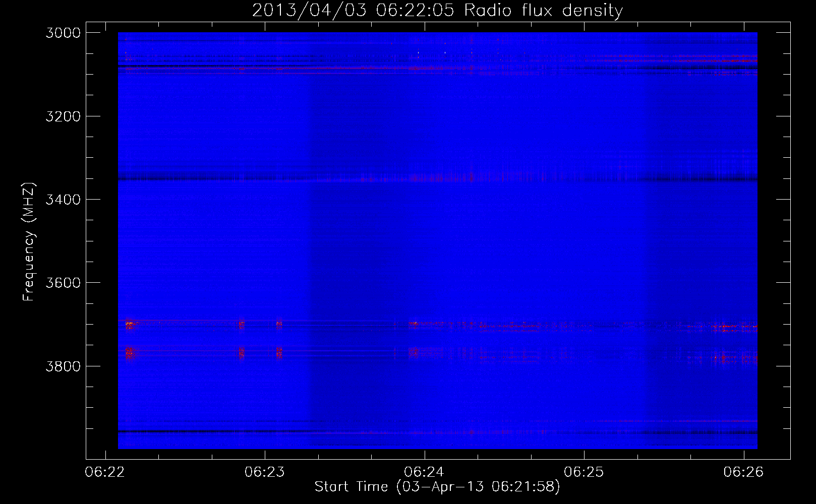Click the 3400 frequency tick label
Viewport: 816px width, 504px height.
(x=63, y=200)
